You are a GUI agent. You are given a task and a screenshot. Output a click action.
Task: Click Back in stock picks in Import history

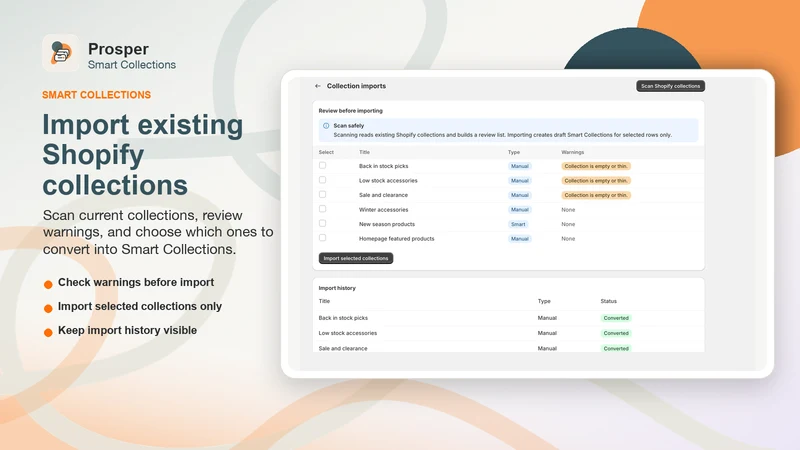click(x=343, y=318)
